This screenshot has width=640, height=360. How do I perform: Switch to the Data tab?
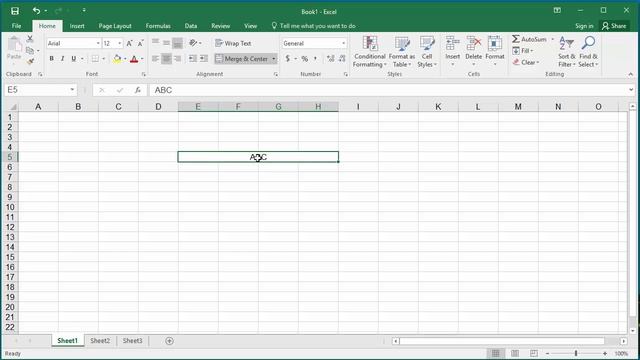tap(191, 26)
